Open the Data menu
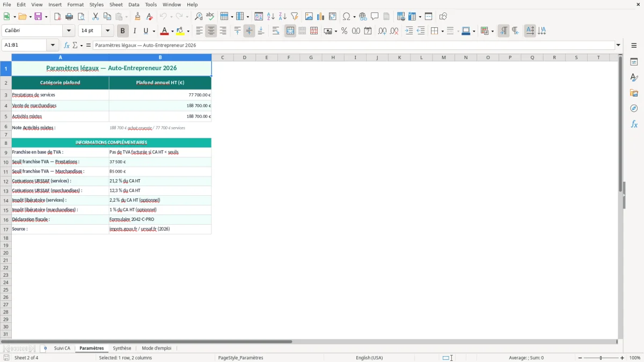This screenshot has width=644, height=362. coord(134,4)
